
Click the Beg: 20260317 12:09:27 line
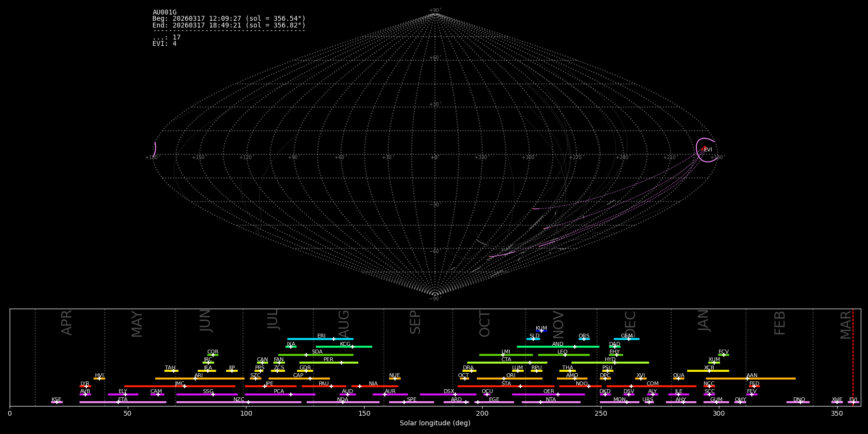(229, 19)
